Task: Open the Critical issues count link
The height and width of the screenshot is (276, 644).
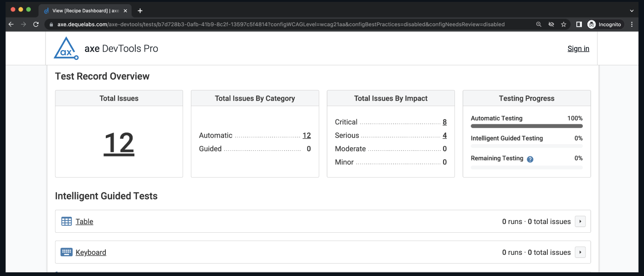Action: click(444, 122)
